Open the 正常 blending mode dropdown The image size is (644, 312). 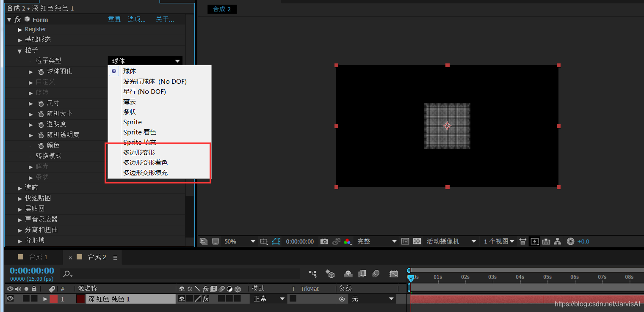pyautogui.click(x=268, y=299)
